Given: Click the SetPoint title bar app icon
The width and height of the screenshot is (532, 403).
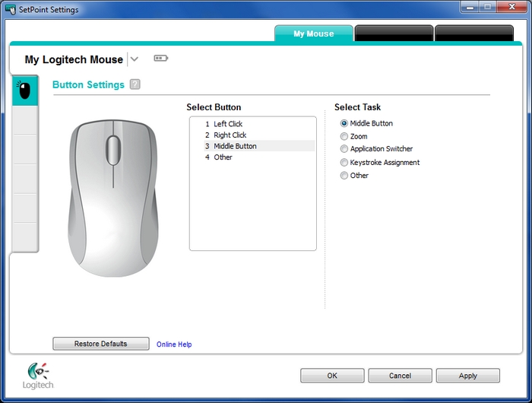Looking at the screenshot, I should pos(11,10).
